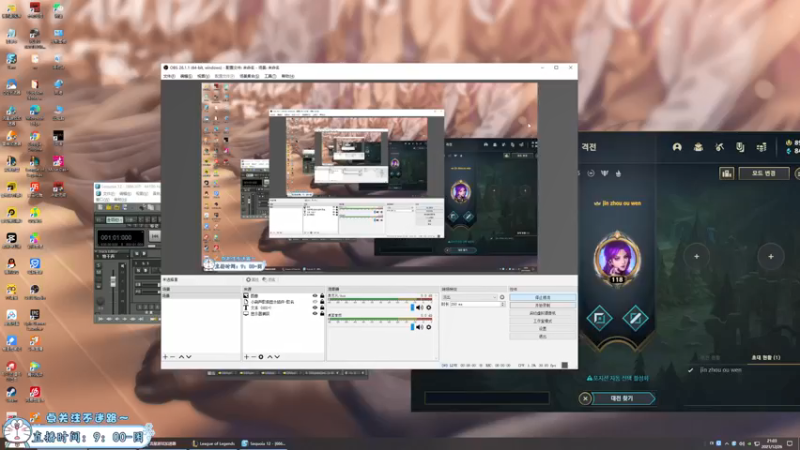Choose the secondary position diamond in League lobby
Viewport: 800px width, 450px height.
[x=635, y=318]
